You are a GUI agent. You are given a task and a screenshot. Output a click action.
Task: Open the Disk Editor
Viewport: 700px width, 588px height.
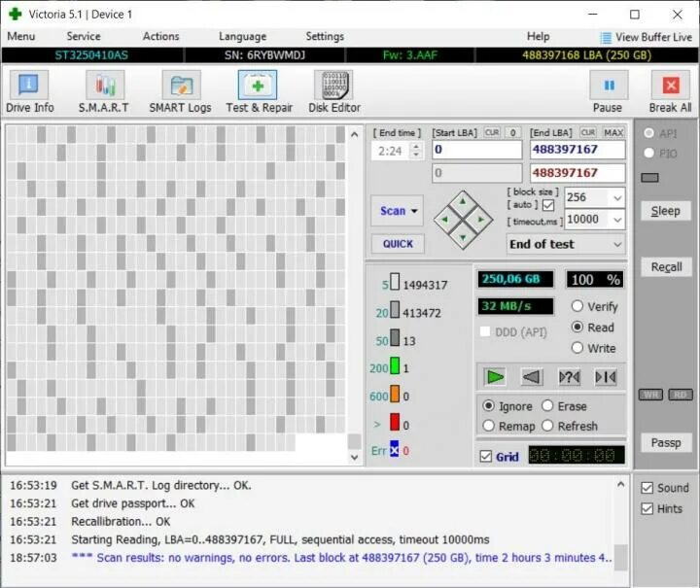point(334,92)
